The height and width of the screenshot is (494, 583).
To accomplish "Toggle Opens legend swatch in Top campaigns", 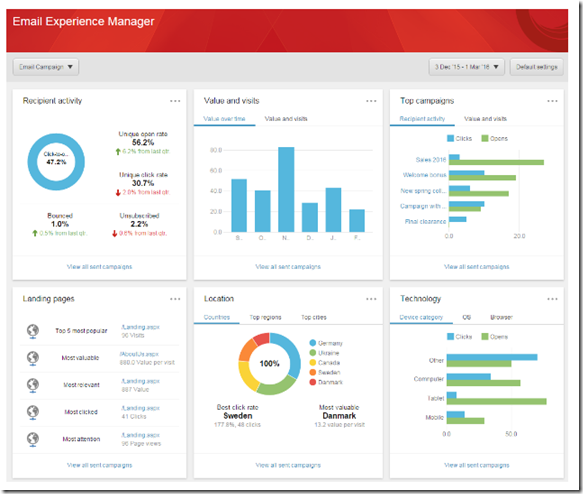I will tap(485, 139).
